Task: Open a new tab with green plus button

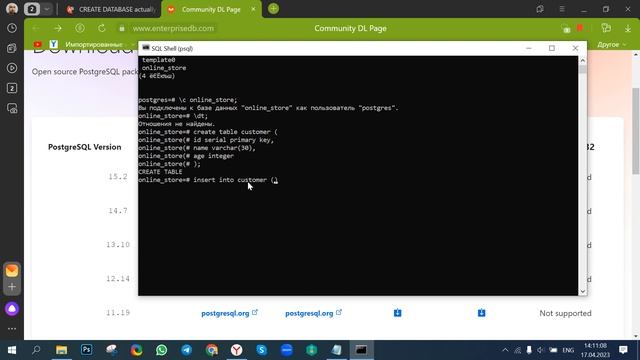Action: pyautogui.click(x=273, y=9)
